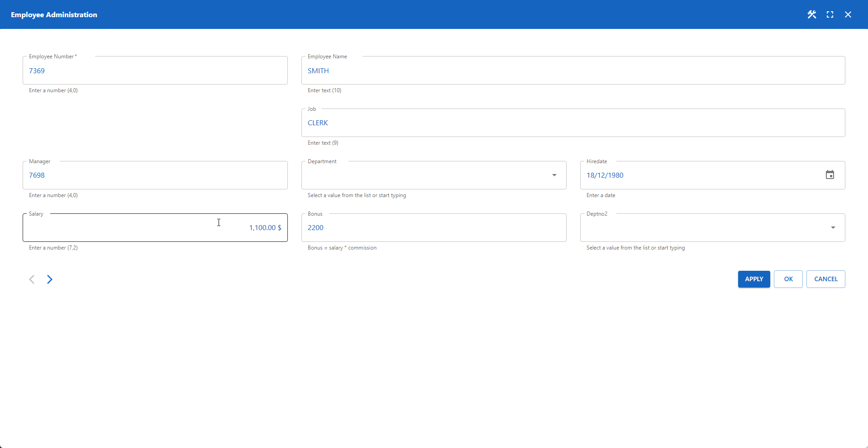Select the Employee Number field showing 7369

pyautogui.click(x=155, y=71)
